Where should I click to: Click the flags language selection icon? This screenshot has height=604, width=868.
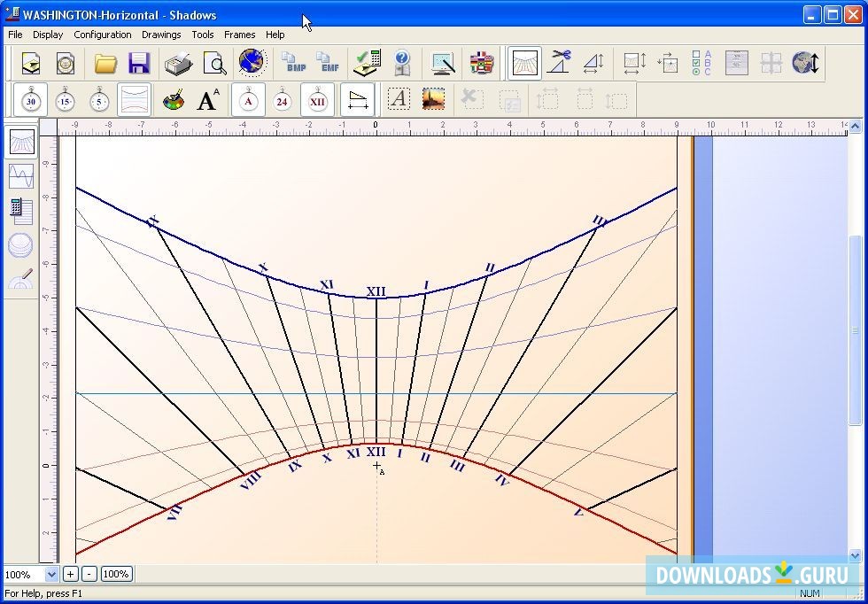(x=481, y=63)
